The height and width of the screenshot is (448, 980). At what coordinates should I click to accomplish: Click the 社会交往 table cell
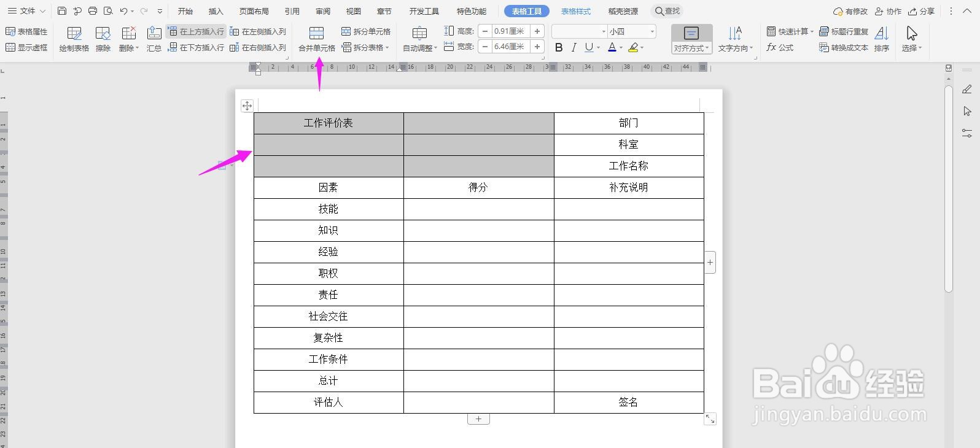(329, 316)
